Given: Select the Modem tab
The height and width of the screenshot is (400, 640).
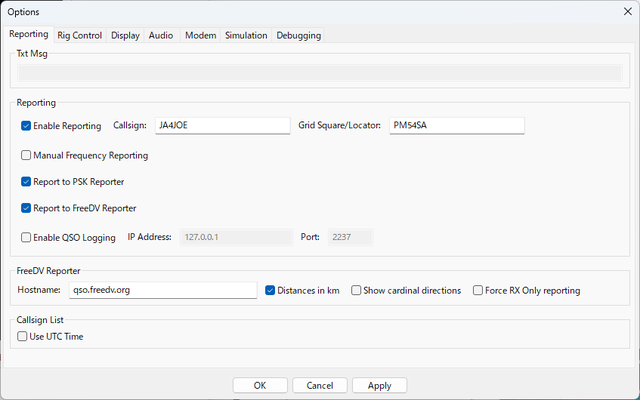Looking at the screenshot, I should coord(200,36).
